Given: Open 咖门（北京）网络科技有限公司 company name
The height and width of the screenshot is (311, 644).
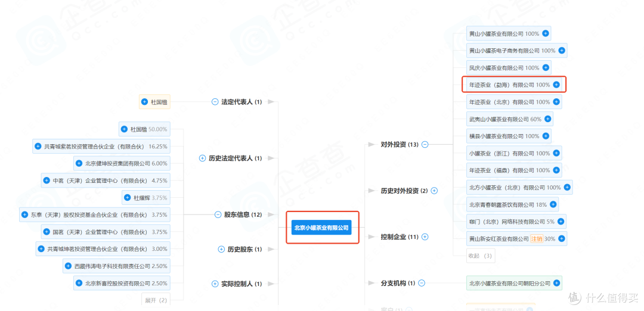Looking at the screenshot, I should (507, 222).
